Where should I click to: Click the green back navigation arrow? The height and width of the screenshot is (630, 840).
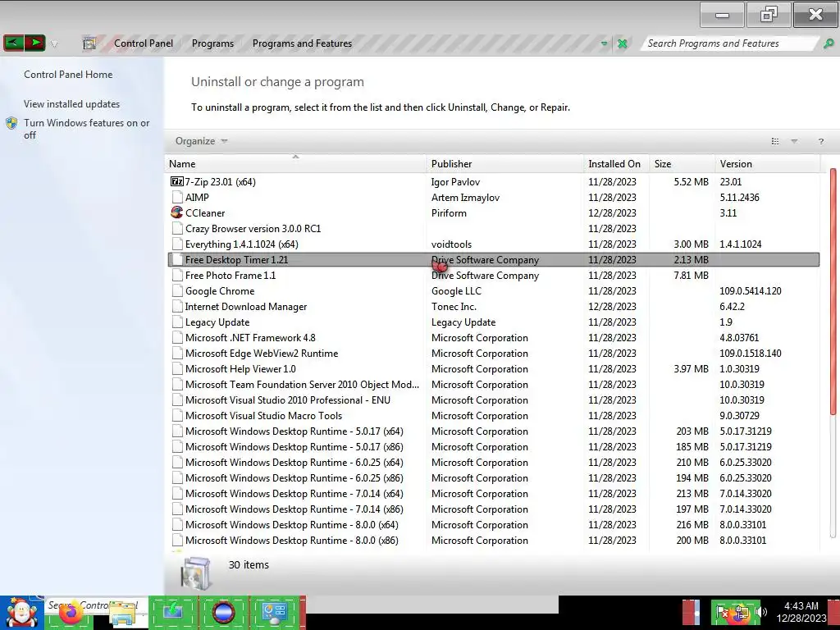tap(13, 43)
